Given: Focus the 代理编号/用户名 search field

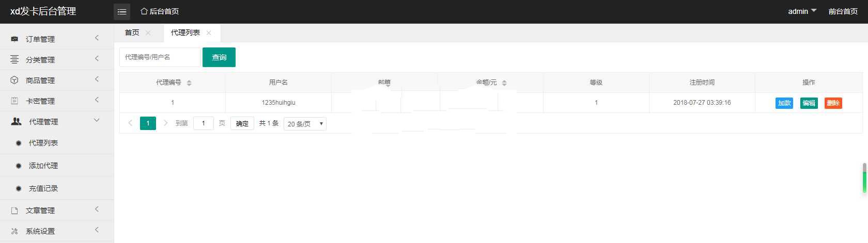Looking at the screenshot, I should pyautogui.click(x=160, y=57).
